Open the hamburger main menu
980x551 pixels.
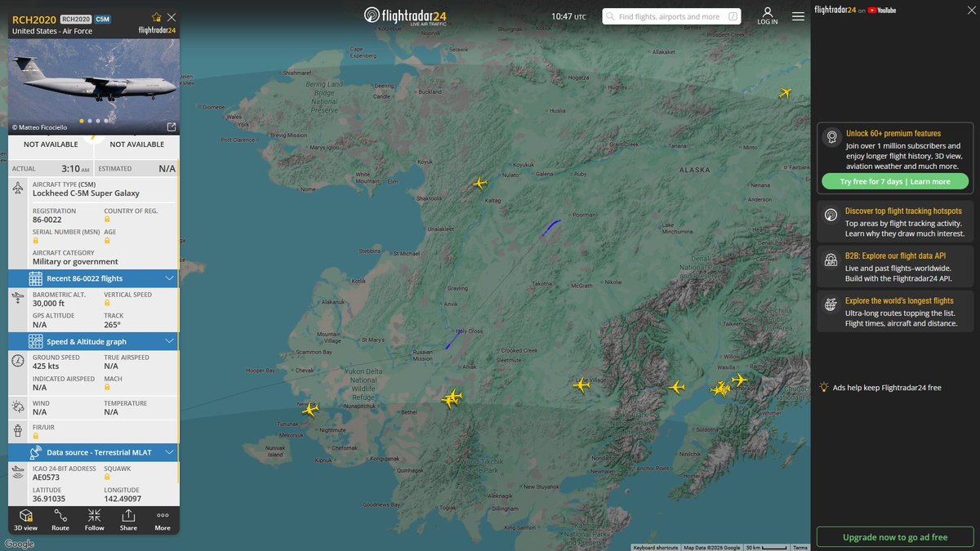tap(798, 16)
